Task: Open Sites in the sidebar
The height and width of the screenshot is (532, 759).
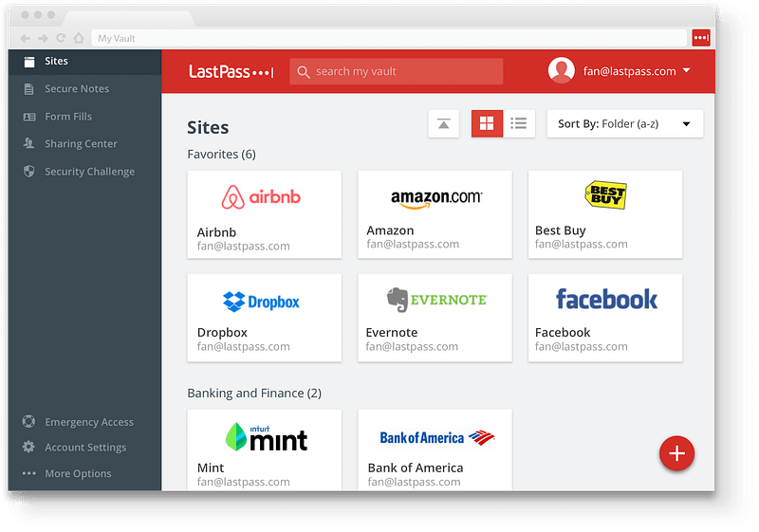Action: pyautogui.click(x=84, y=62)
